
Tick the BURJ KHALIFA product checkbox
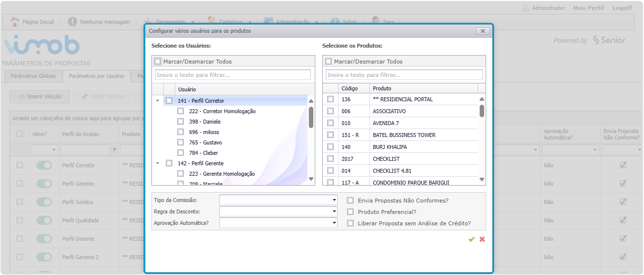point(331,147)
